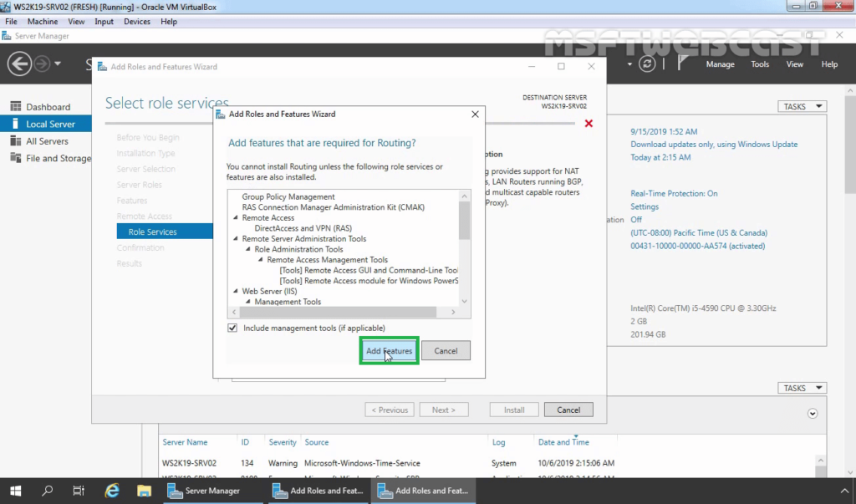This screenshot has width=856, height=504.
Task: Open Windows Start menu
Action: tap(15, 491)
